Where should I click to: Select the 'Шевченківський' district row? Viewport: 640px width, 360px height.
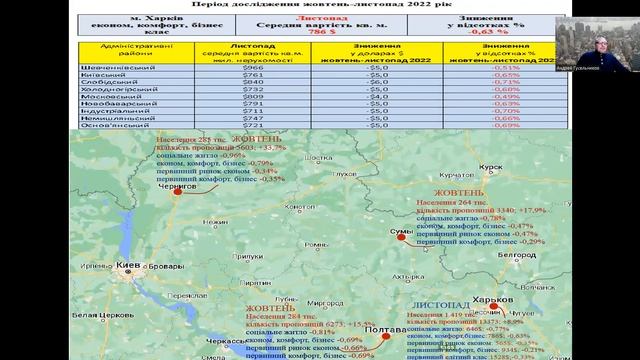tap(323, 68)
